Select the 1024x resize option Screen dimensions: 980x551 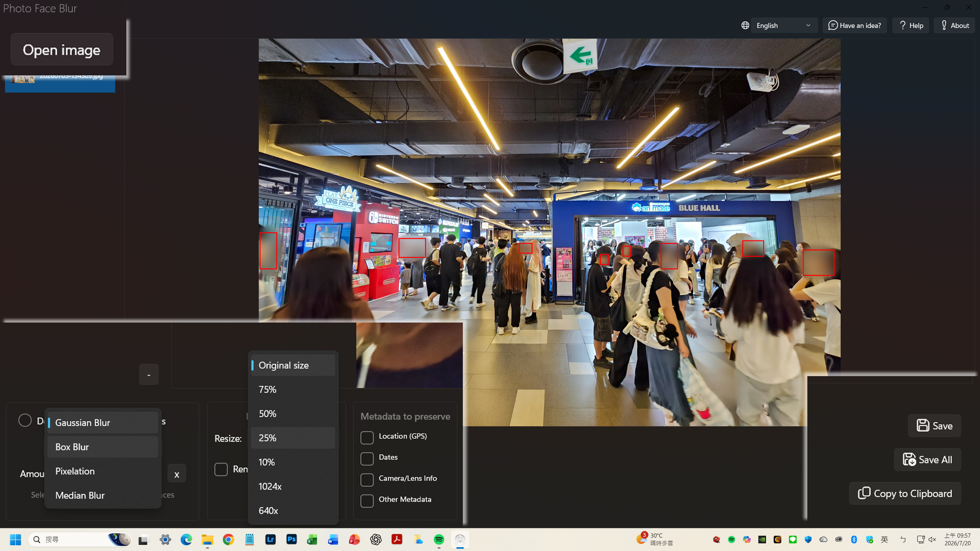click(293, 486)
